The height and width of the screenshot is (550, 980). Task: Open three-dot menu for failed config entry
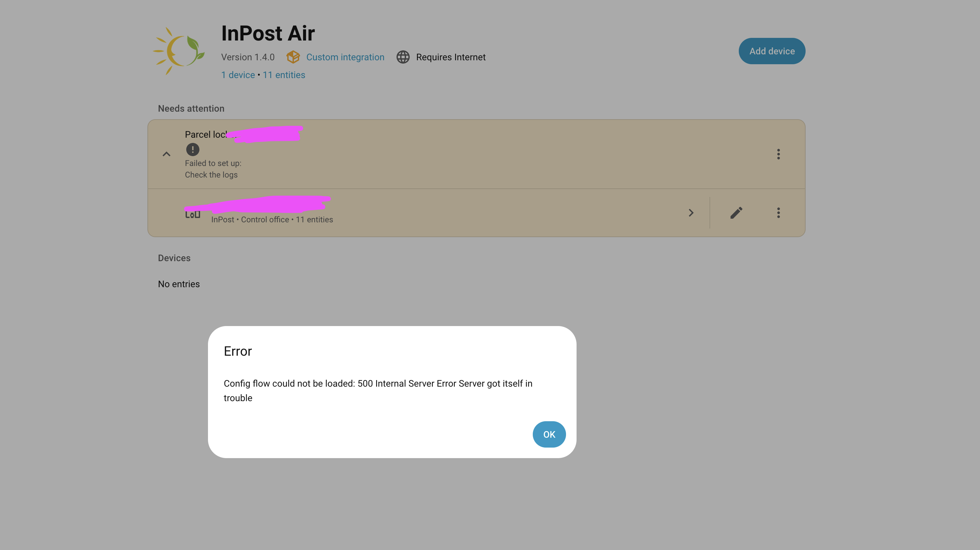click(778, 154)
